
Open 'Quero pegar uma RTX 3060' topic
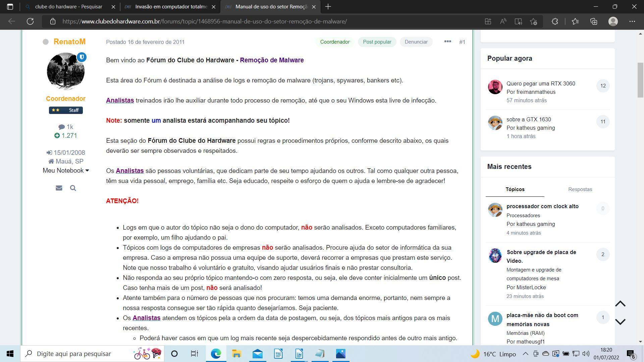click(x=541, y=83)
